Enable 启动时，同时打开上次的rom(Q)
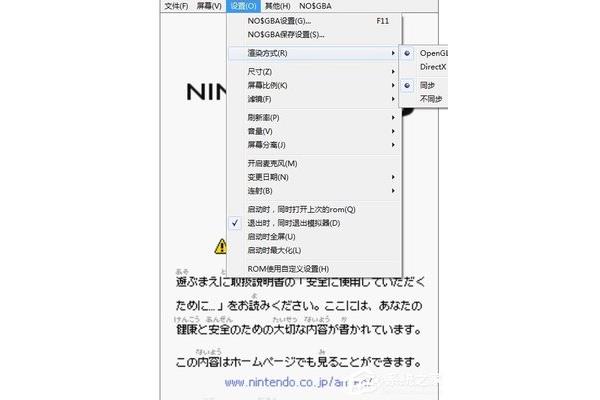Image resolution: width=600 pixels, height=400 pixels. coord(314,209)
